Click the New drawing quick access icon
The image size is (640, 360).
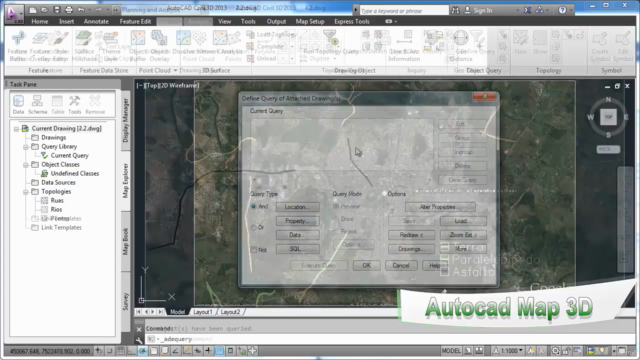[x=33, y=10]
